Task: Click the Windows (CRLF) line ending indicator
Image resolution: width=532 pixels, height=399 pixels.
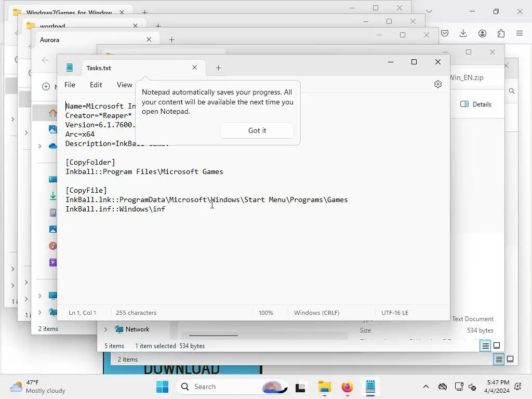Action: coord(316,312)
